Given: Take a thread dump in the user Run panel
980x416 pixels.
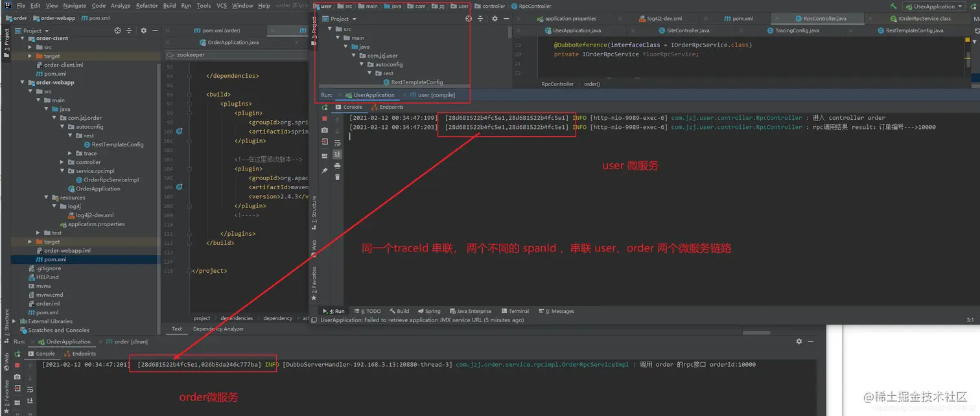Looking at the screenshot, I should click(325, 130).
